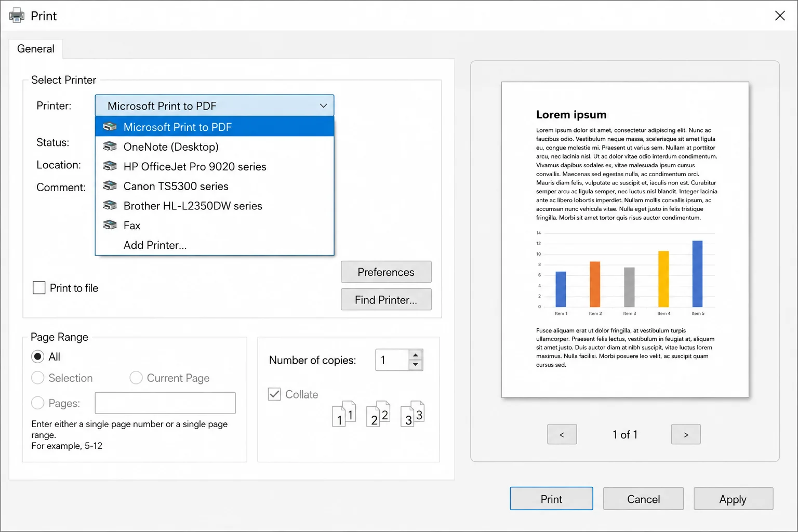The image size is (798, 532).
Task: Choose the Current Page radio button
Action: click(136, 378)
